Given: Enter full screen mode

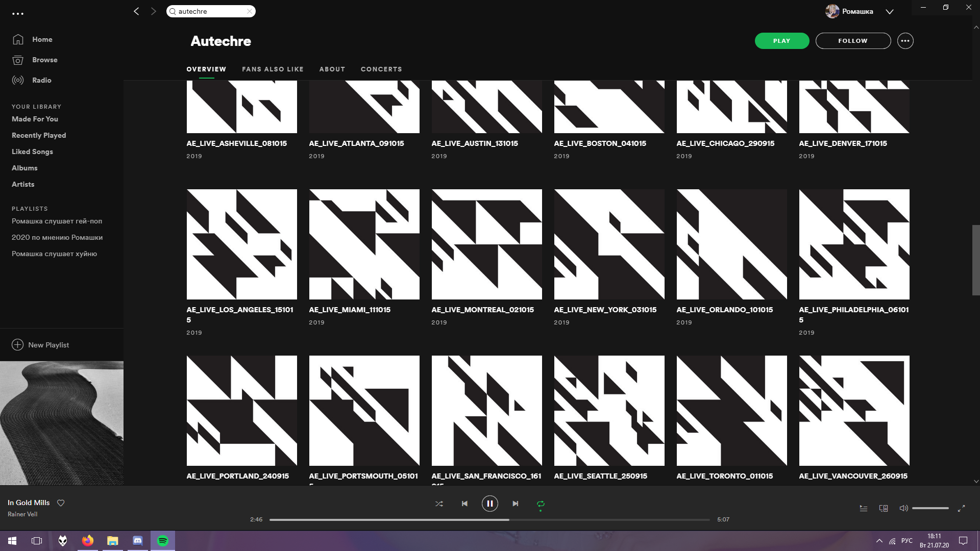Looking at the screenshot, I should [961, 508].
